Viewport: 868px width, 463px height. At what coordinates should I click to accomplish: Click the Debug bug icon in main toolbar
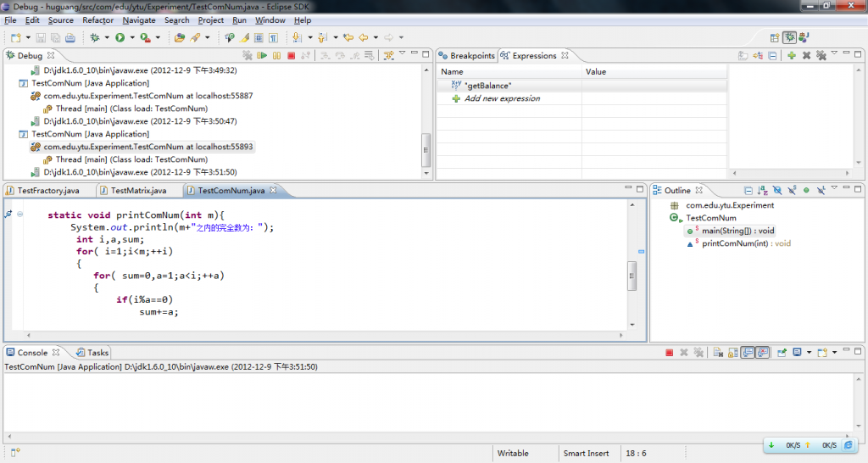pyautogui.click(x=95, y=37)
